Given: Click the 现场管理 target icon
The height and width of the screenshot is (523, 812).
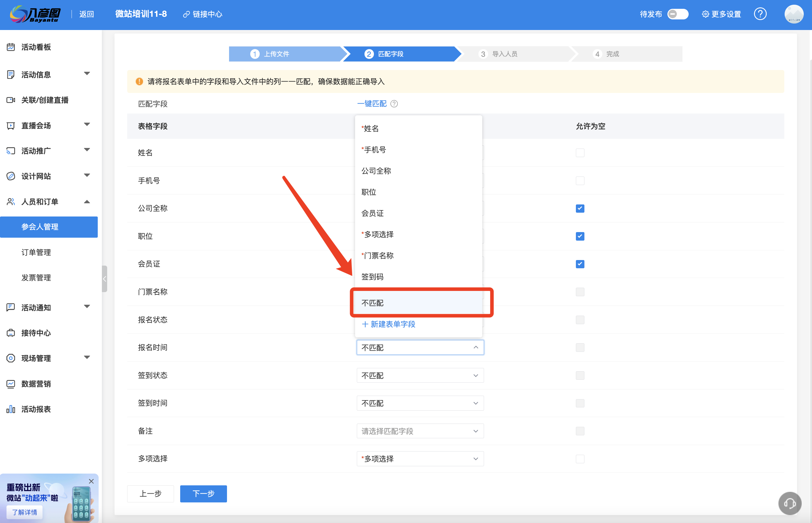Looking at the screenshot, I should pyautogui.click(x=11, y=358).
